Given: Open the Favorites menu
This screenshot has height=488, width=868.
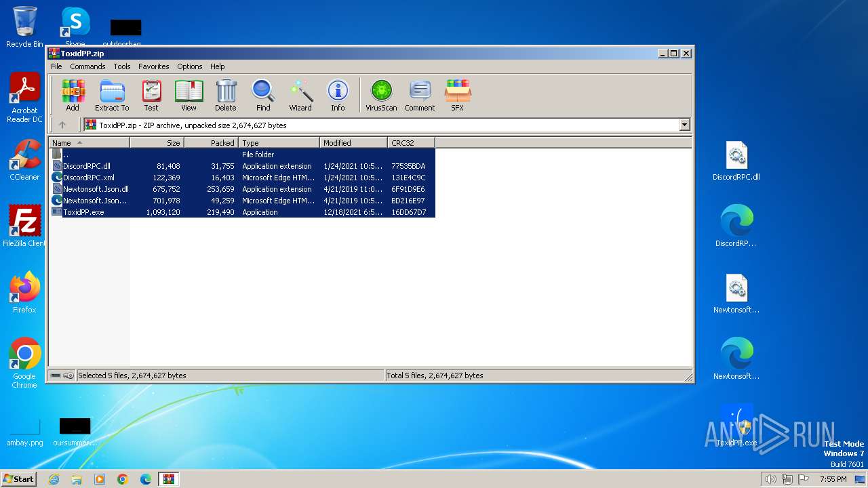Looking at the screenshot, I should coord(154,66).
